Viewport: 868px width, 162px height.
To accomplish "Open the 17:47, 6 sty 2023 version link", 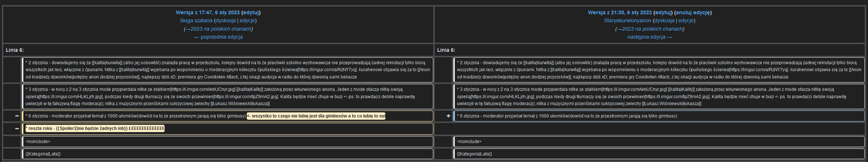I will tap(208, 12).
